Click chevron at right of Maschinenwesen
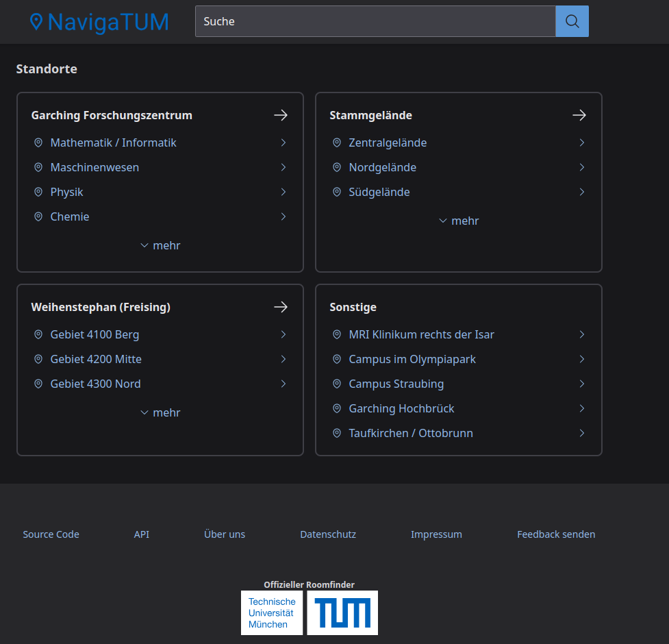 point(283,167)
